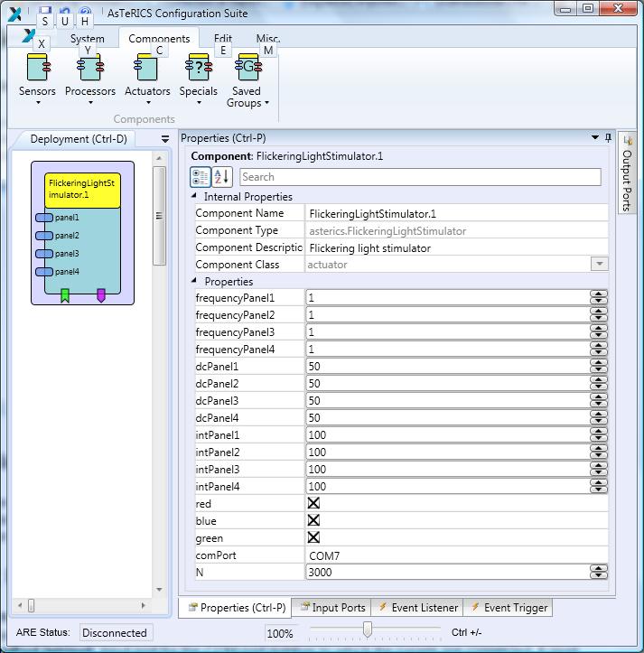The height and width of the screenshot is (653, 644).
Task: Open the Specials component menu
Action: [x=199, y=79]
